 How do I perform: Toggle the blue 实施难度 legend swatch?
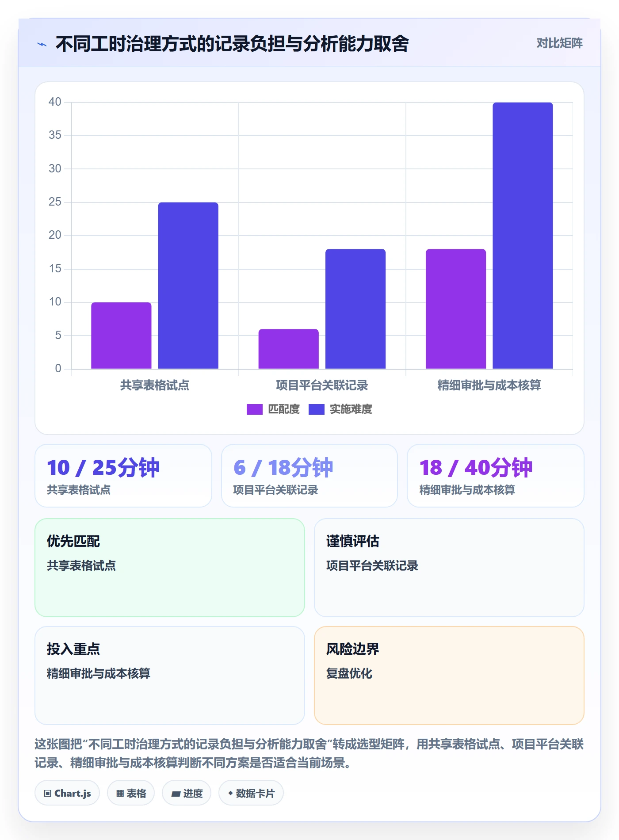tap(317, 409)
